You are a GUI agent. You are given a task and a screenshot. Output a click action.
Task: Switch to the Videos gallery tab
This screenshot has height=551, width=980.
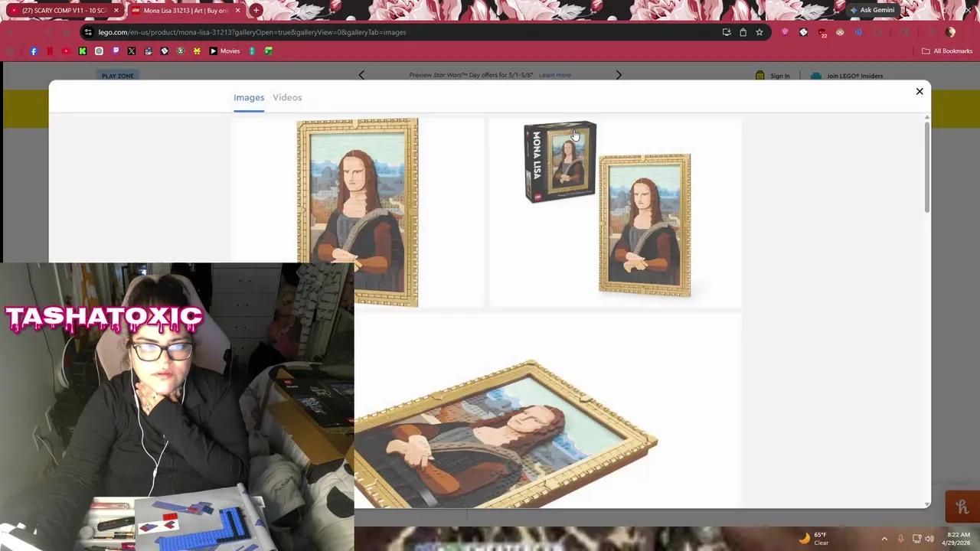287,97
